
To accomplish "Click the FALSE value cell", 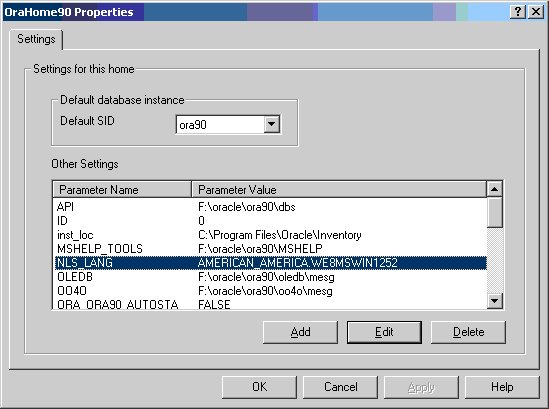I will [214, 304].
